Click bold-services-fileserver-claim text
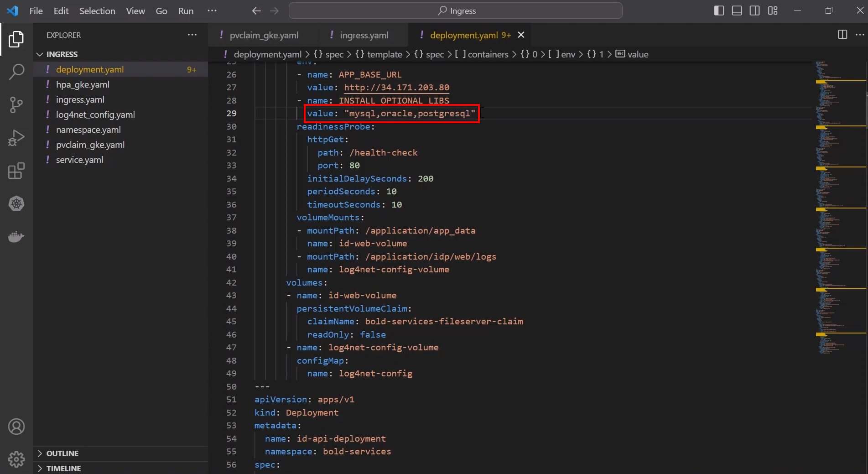 tap(444, 321)
